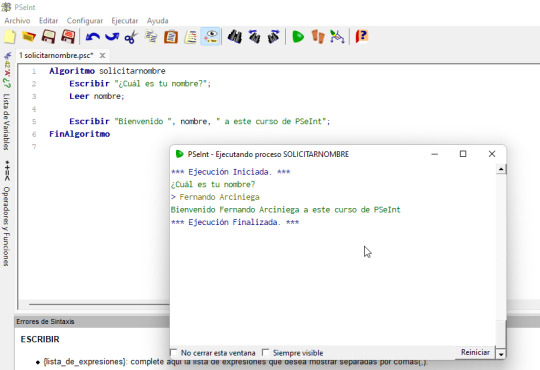The image size is (540, 370).
Task: Click '¿Cuál es tu nombre?' in execution output
Action: (213, 185)
